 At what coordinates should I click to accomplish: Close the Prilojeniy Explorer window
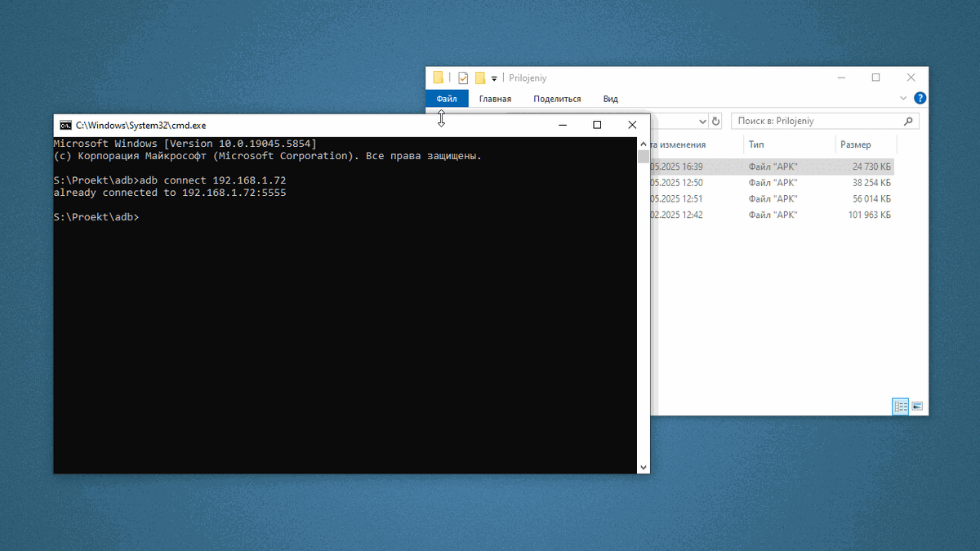click(911, 78)
